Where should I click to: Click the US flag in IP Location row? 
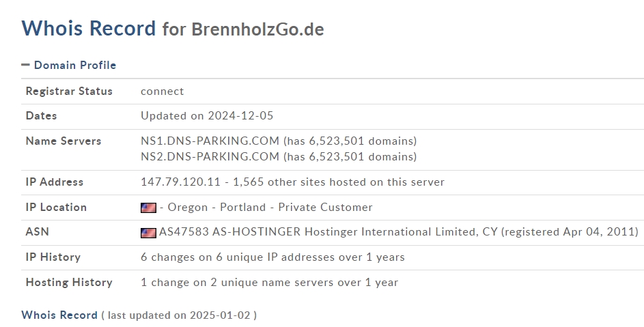(148, 208)
